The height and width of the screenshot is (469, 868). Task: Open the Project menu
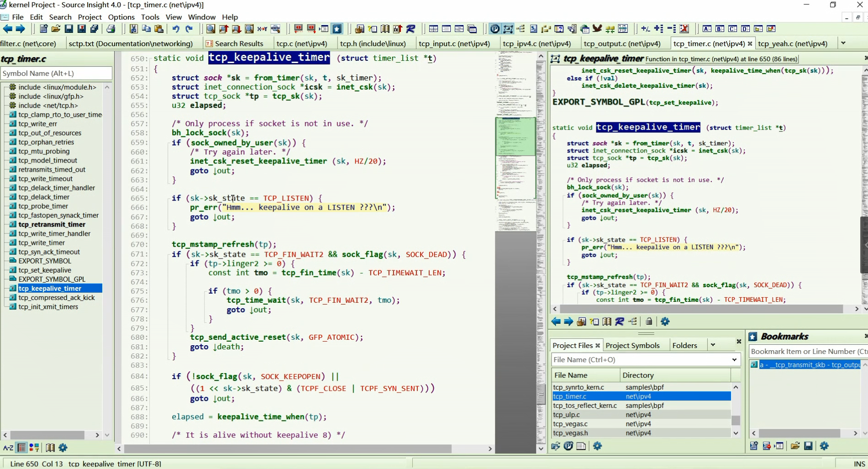[x=90, y=17]
